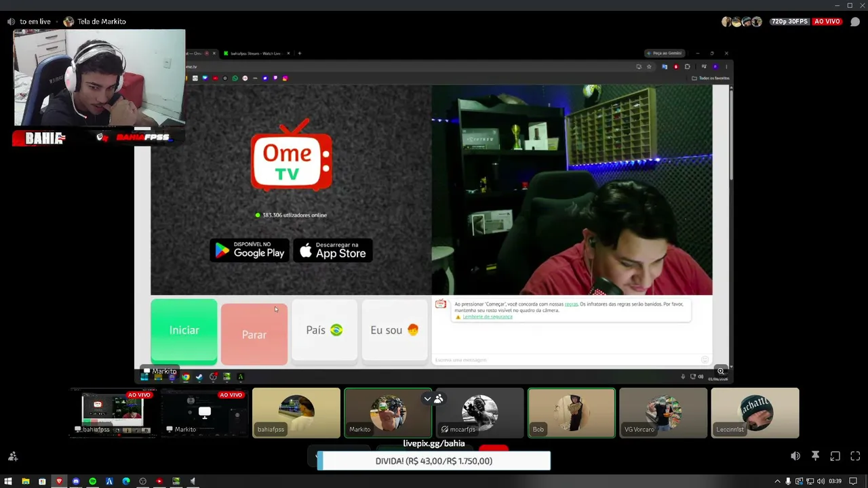The height and width of the screenshot is (488, 868).
Task: Open the Brave browser taskbar icon
Action: coord(59,481)
